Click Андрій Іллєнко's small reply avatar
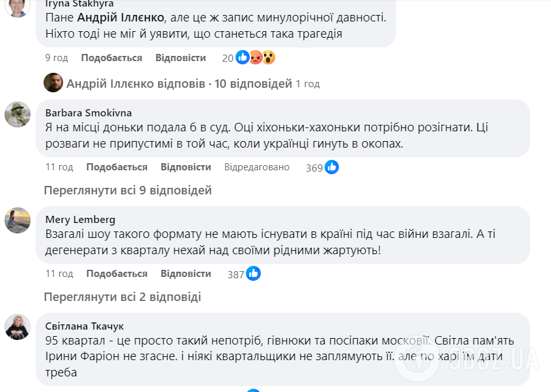 (53, 83)
